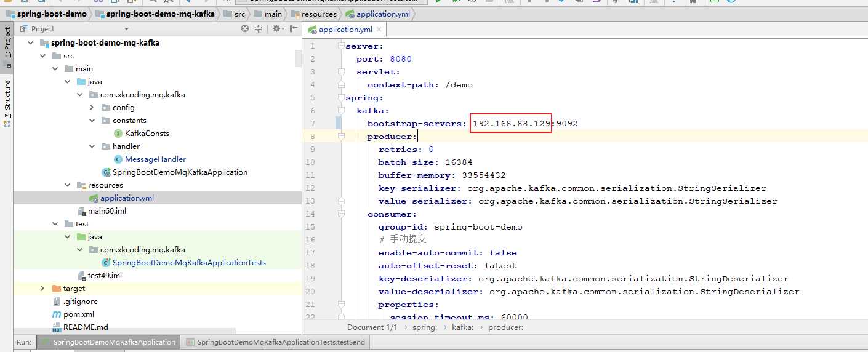Click the spring: breadcrumb below the editor
Screen dimensions: 868x352
(425, 327)
